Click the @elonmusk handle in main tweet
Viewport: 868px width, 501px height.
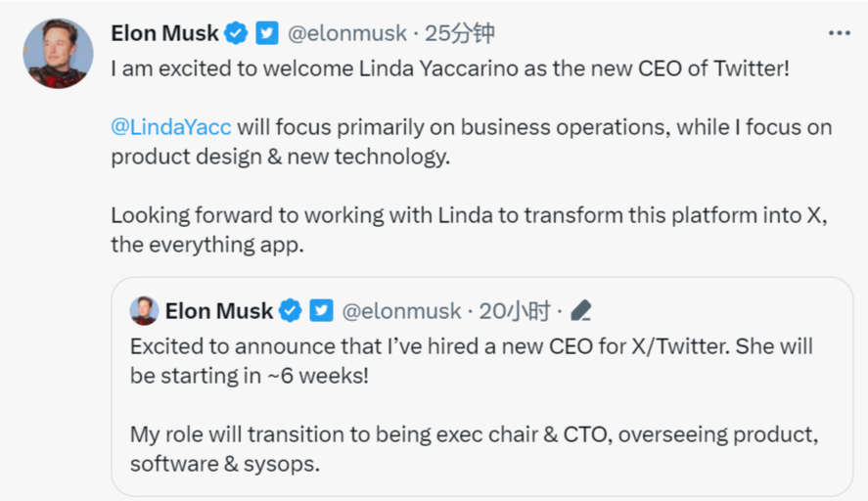[x=346, y=33]
